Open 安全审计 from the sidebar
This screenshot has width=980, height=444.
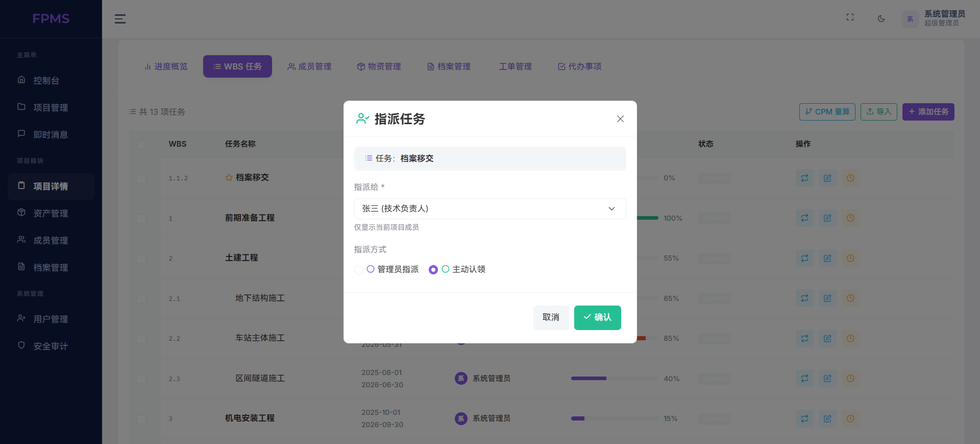tap(50, 346)
